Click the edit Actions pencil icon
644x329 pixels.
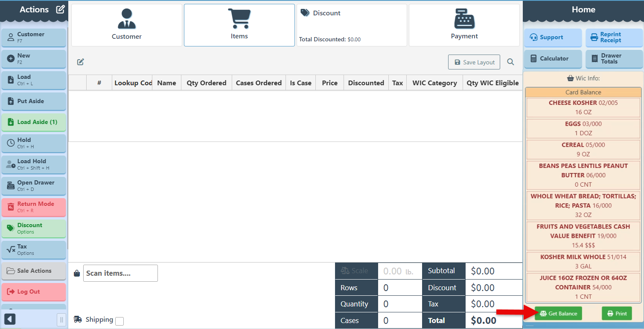61,9
